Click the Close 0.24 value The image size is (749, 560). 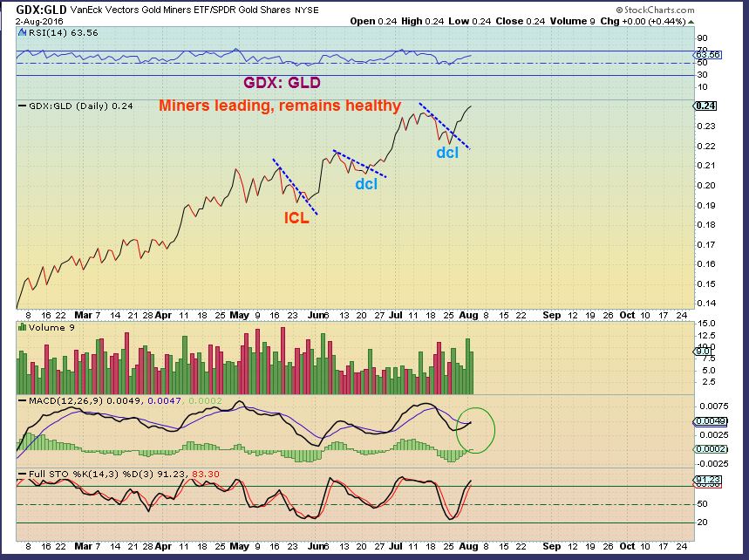coord(521,22)
